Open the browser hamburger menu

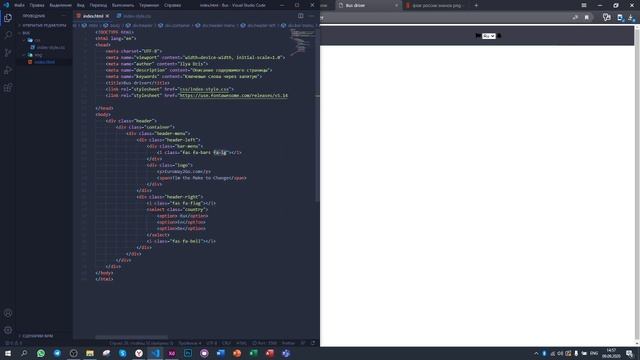584,5
